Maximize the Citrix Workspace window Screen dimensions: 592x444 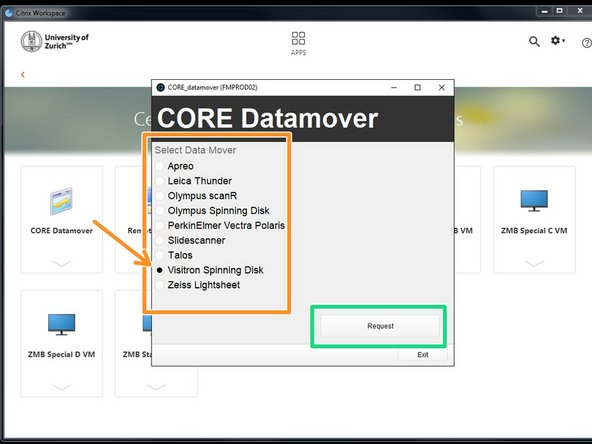tap(560, 11)
